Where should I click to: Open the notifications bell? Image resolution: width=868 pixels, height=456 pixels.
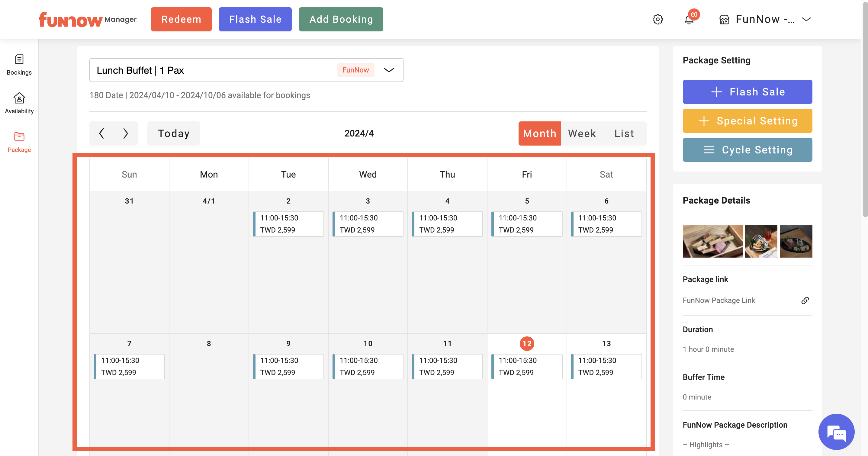click(x=689, y=19)
